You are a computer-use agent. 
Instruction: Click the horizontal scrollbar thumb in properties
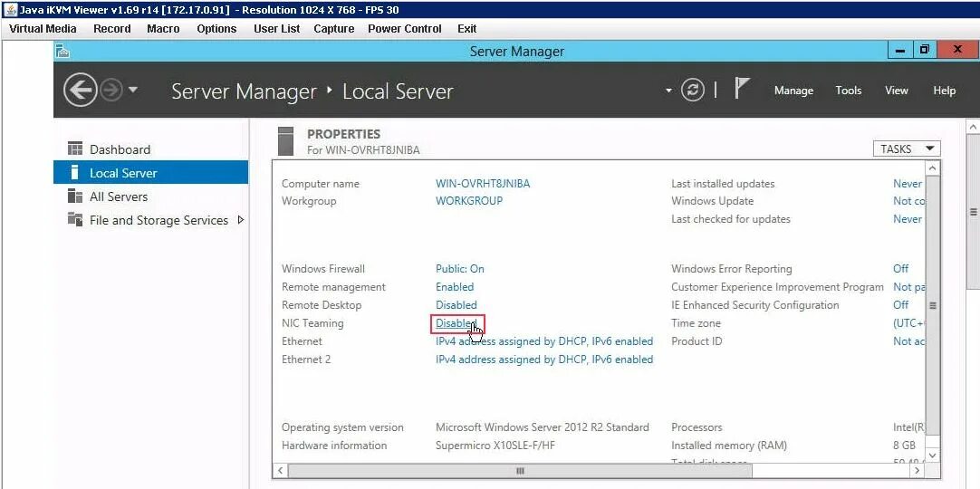[x=520, y=471]
